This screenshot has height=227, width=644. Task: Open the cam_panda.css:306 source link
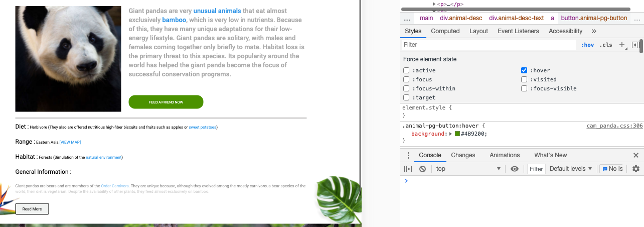pos(614,126)
